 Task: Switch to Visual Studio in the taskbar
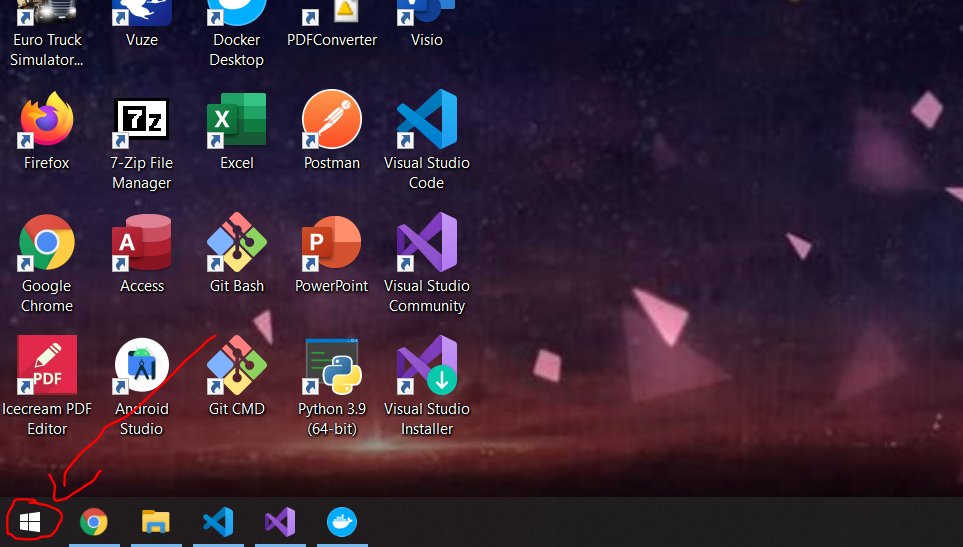pyautogui.click(x=280, y=522)
